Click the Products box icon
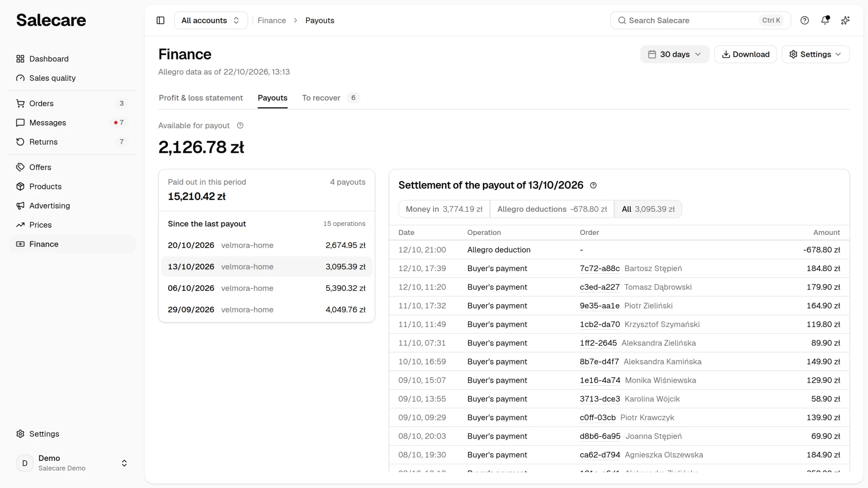 tap(20, 187)
